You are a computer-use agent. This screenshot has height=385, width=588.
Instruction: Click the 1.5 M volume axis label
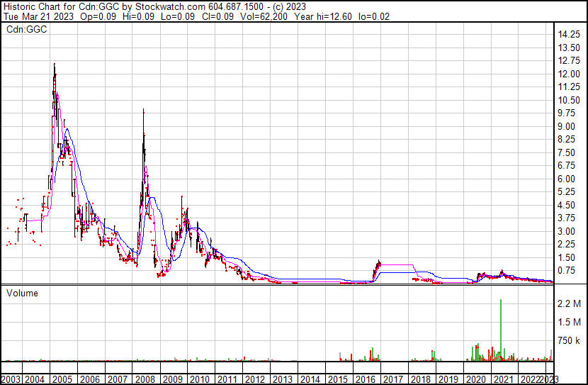pyautogui.click(x=570, y=323)
